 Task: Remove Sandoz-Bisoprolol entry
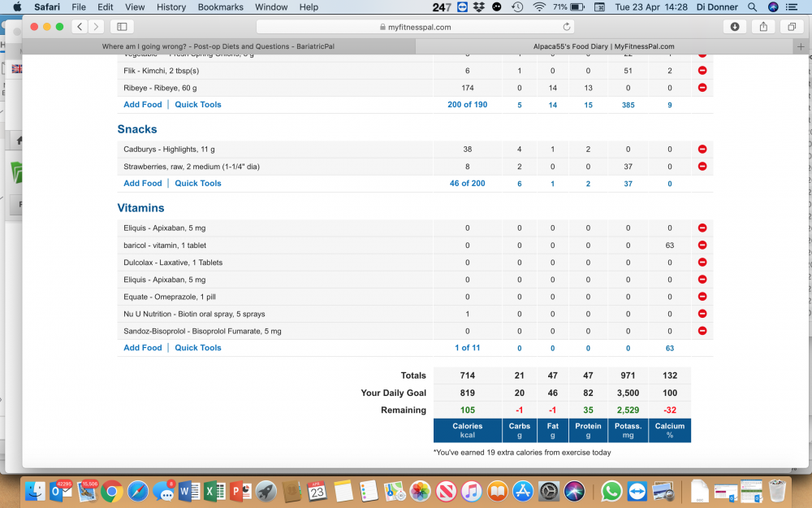coord(702,331)
